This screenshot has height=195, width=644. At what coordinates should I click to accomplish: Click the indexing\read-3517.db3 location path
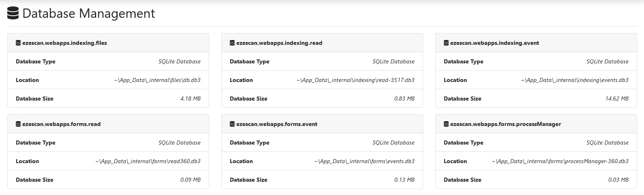356,80
